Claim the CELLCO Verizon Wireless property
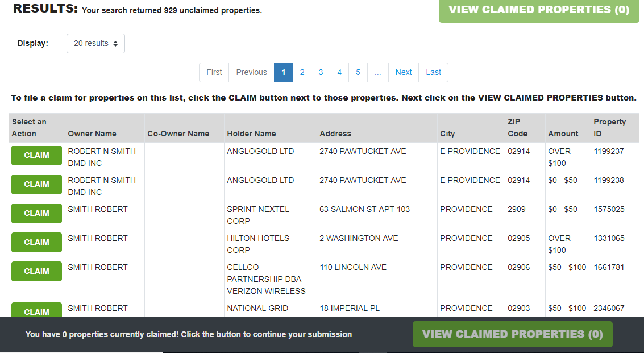 (36, 271)
